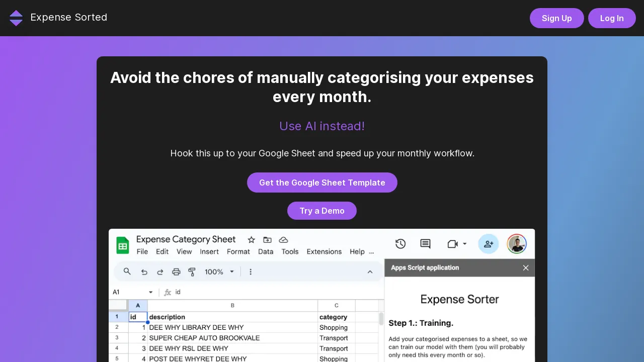Undo the last action in the sheet

pyautogui.click(x=144, y=271)
